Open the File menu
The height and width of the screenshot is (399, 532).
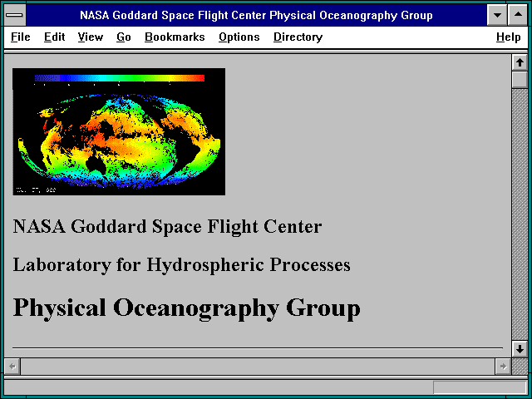point(20,37)
